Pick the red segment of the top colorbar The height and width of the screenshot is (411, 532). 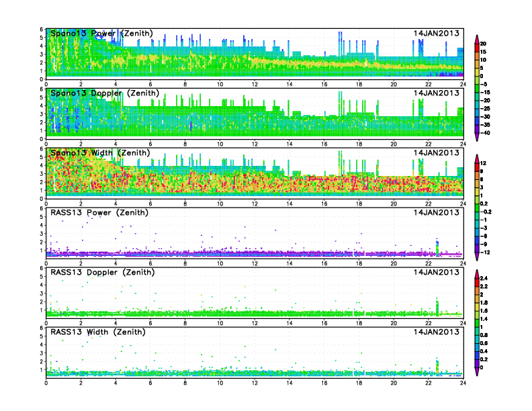coord(477,48)
